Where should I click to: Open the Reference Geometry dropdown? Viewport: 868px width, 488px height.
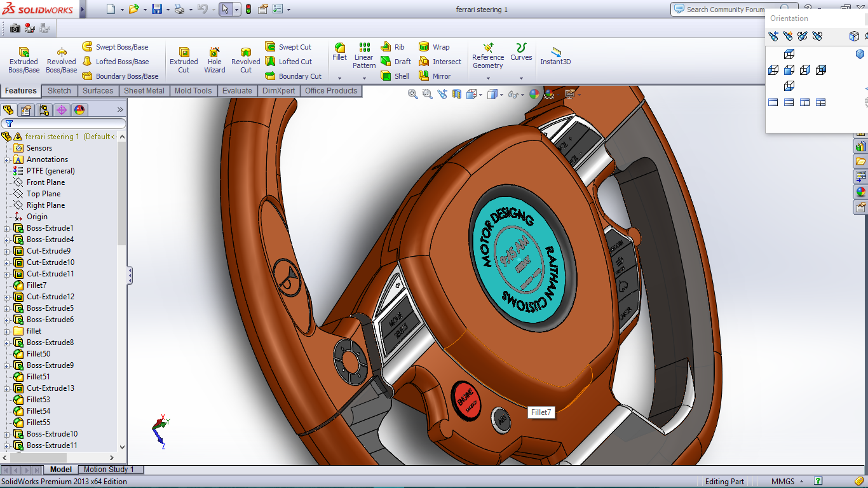[x=488, y=78]
